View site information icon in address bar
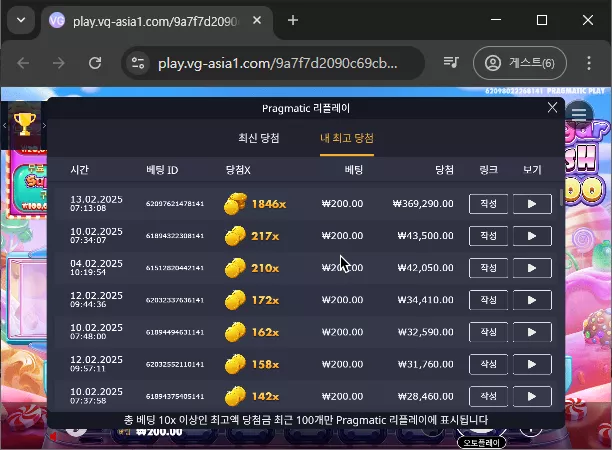 [138, 63]
